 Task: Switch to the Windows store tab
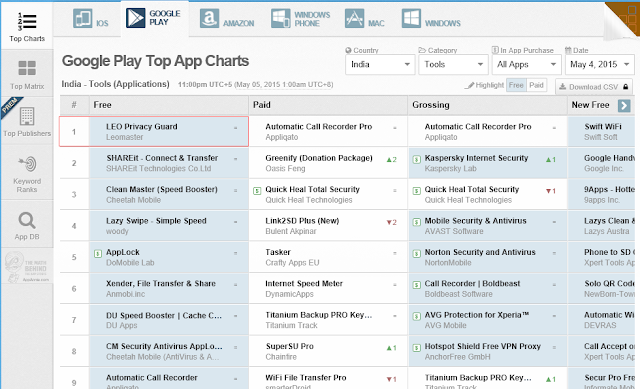coord(431,19)
